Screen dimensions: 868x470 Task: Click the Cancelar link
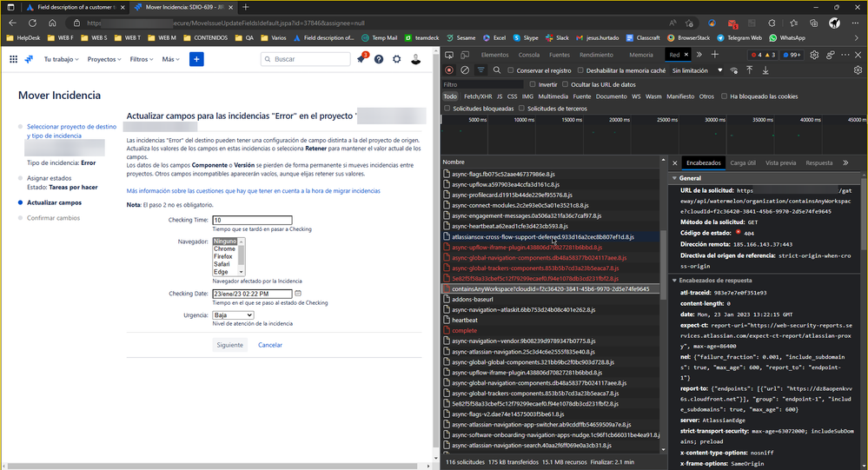(x=270, y=345)
